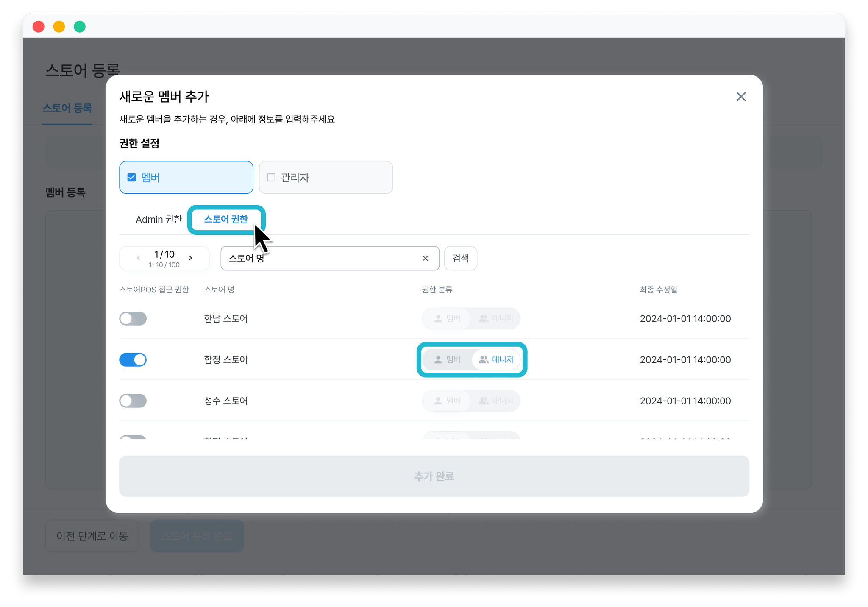Go to next page of store list
This screenshot has height=607, width=868.
click(x=191, y=258)
